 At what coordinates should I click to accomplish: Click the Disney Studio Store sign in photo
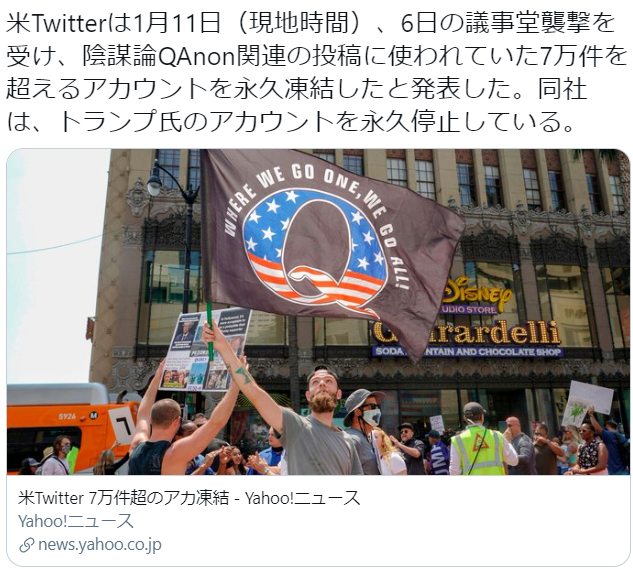(x=476, y=296)
